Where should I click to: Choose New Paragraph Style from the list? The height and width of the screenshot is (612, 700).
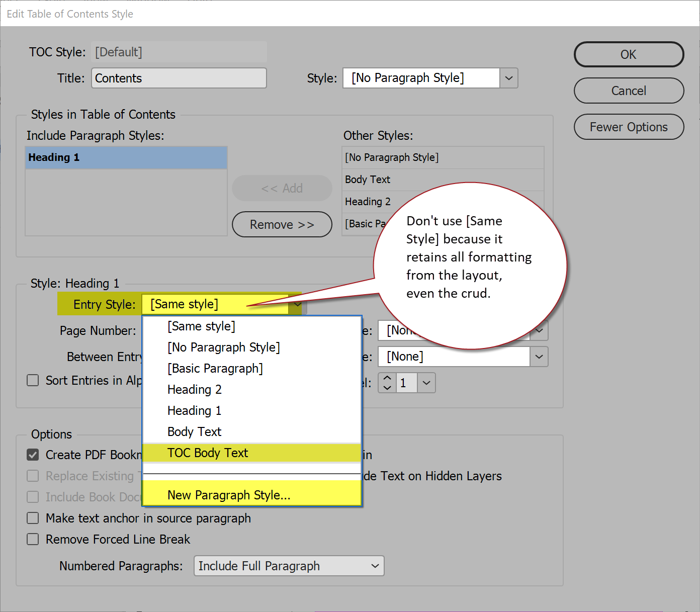(229, 495)
